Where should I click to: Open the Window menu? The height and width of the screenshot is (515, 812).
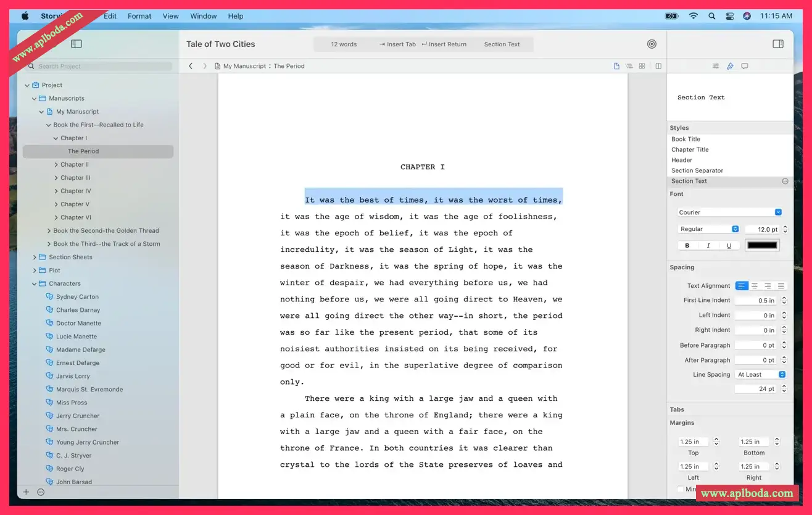tap(204, 16)
